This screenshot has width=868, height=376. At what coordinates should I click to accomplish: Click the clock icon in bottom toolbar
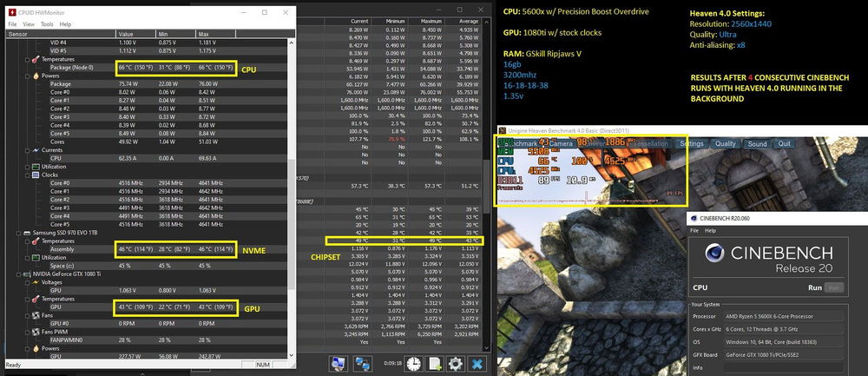(x=415, y=364)
